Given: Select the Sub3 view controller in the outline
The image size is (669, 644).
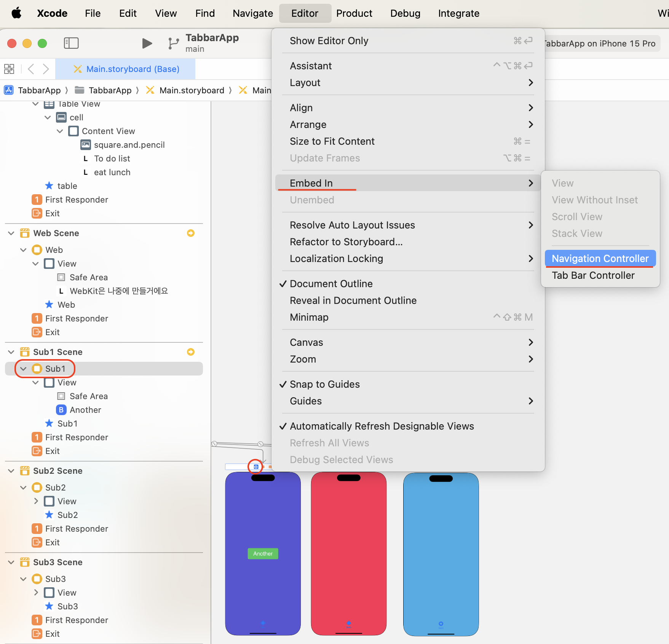Looking at the screenshot, I should [49, 579].
